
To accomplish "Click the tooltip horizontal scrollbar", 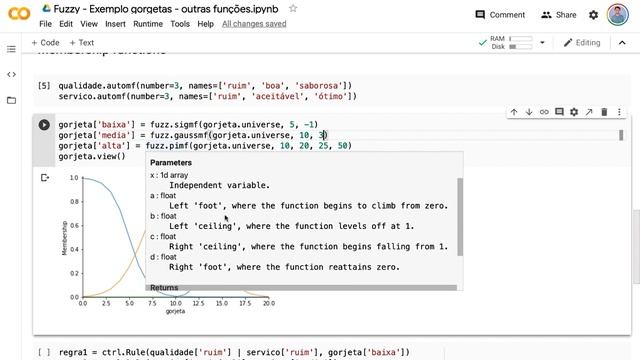I will pos(301,288).
